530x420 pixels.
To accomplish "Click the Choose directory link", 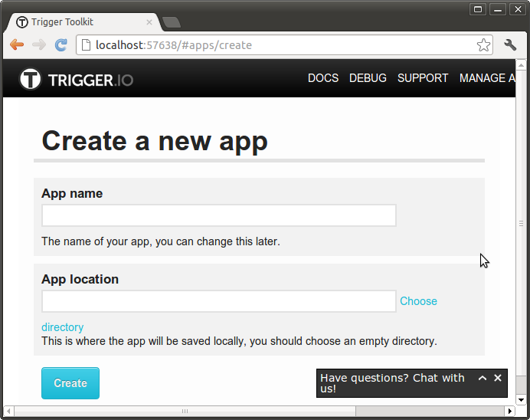I will click(418, 301).
